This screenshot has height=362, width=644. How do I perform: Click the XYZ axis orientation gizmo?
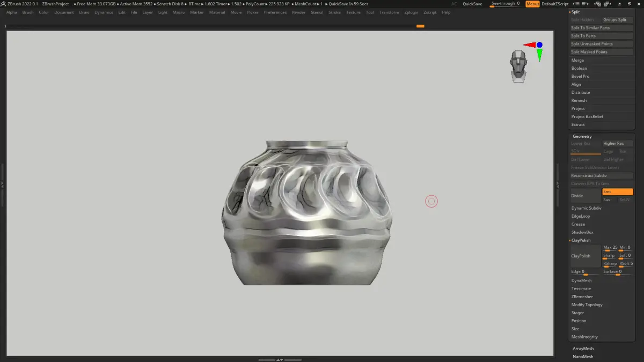533,50
